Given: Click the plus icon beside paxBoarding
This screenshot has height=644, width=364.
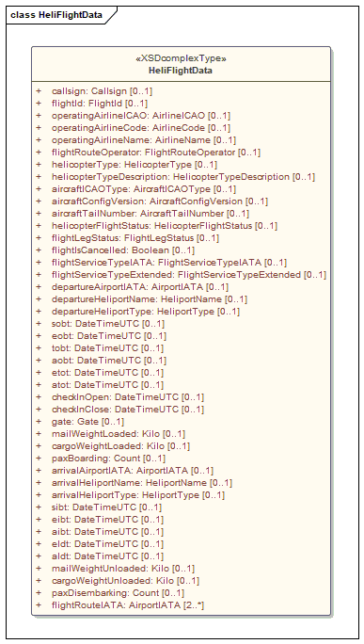Looking at the screenshot, I should pos(39,458).
